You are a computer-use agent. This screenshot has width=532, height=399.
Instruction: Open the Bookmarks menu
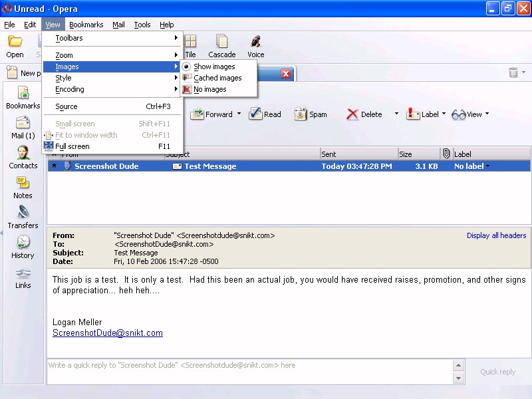pos(86,25)
